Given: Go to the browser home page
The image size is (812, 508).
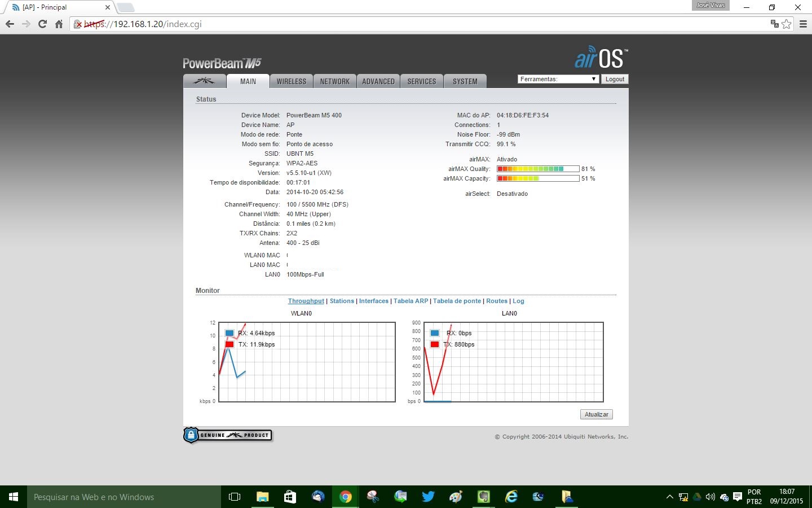Looking at the screenshot, I should point(59,24).
